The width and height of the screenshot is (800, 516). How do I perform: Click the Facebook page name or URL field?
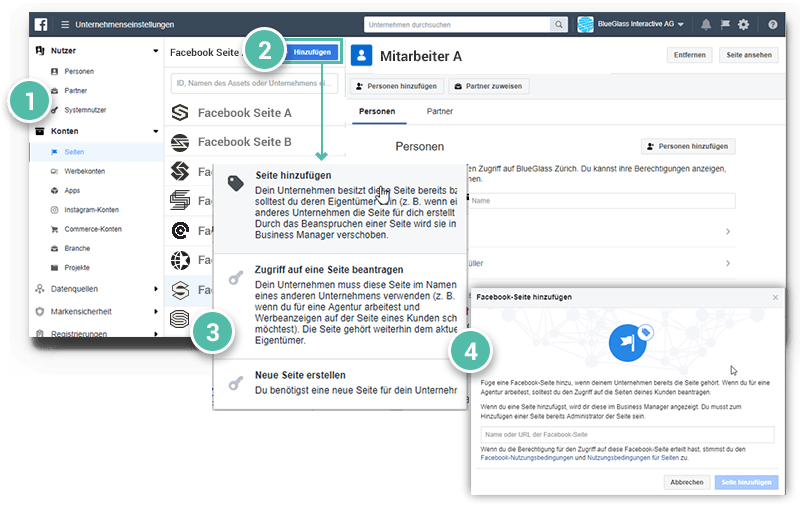625,435
